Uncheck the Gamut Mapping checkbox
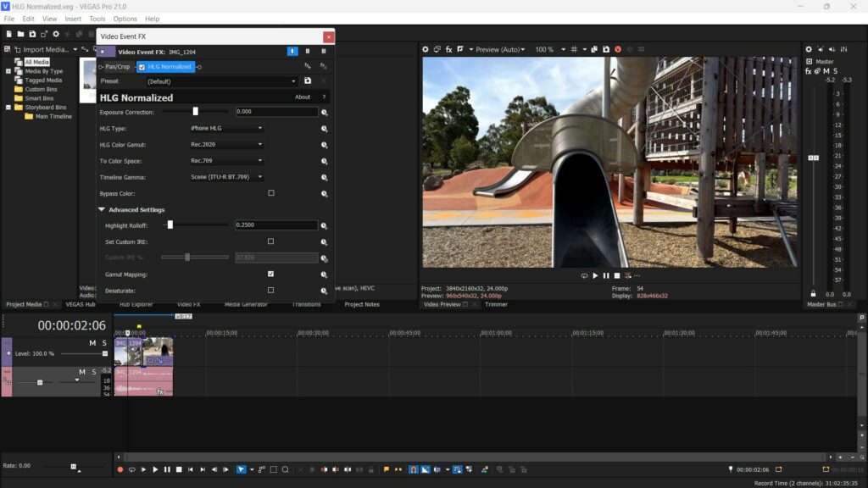The image size is (868, 488). (x=271, y=274)
